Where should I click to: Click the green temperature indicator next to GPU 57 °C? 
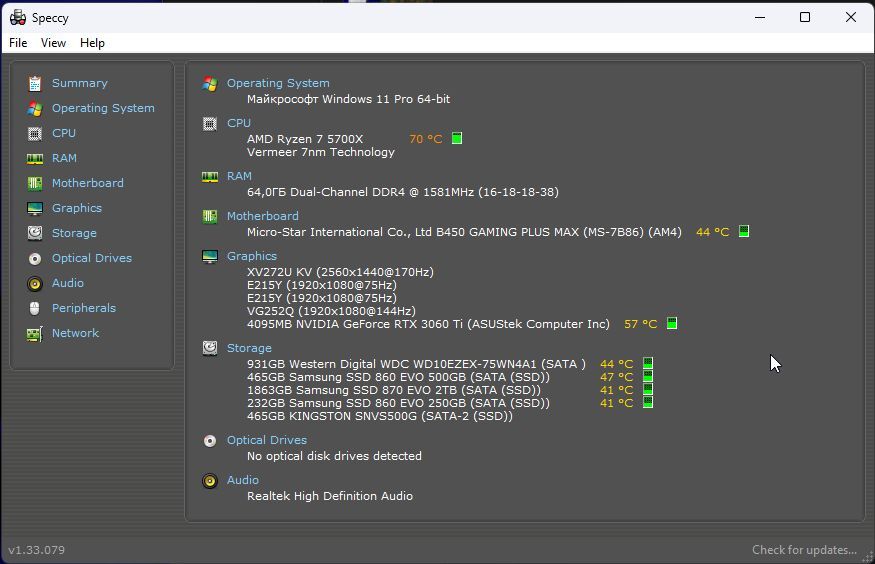672,323
